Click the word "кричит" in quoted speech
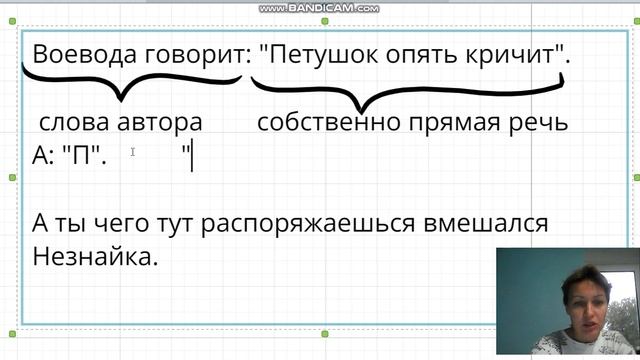 tap(509, 55)
